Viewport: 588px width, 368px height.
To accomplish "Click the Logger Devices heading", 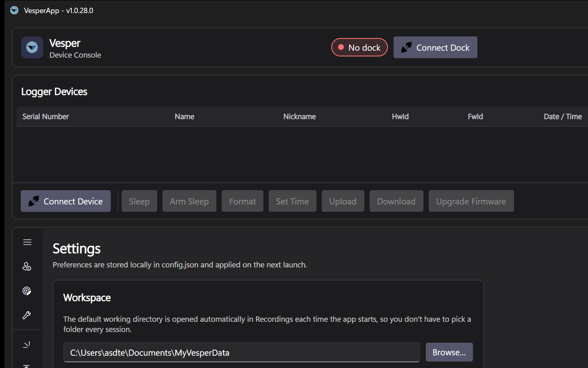I will click(54, 92).
